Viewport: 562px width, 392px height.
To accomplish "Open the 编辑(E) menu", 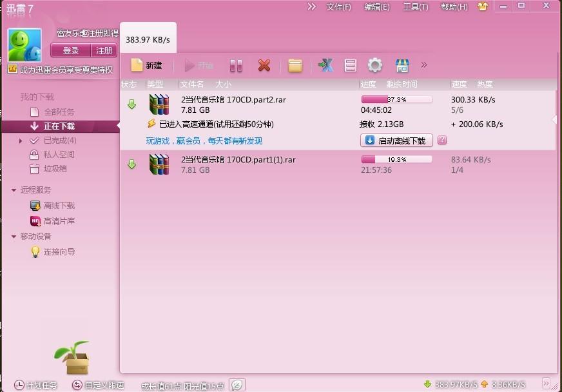I will tap(376, 7).
